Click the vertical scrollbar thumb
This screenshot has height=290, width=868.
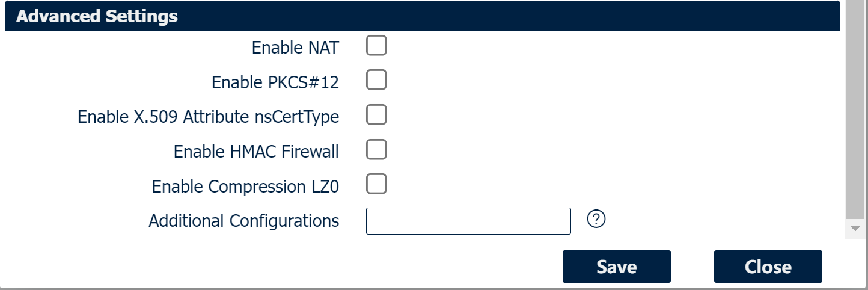pos(855,108)
